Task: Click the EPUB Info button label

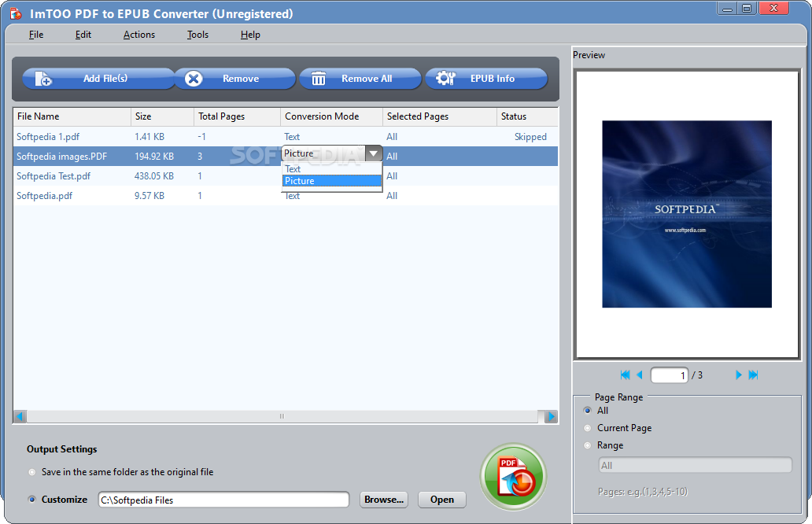Action: point(492,79)
